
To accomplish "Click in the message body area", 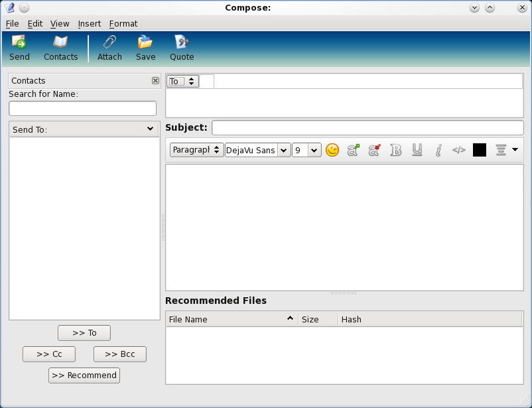I will tap(344, 228).
